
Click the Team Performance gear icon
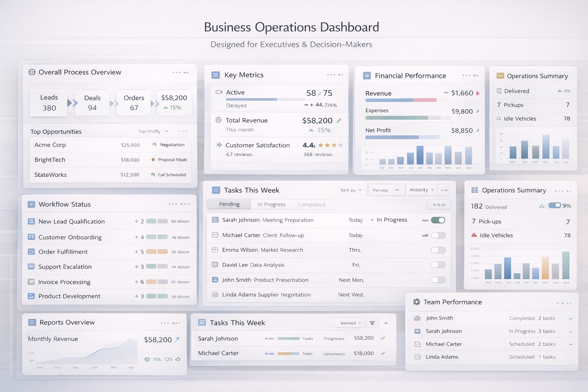(416, 302)
